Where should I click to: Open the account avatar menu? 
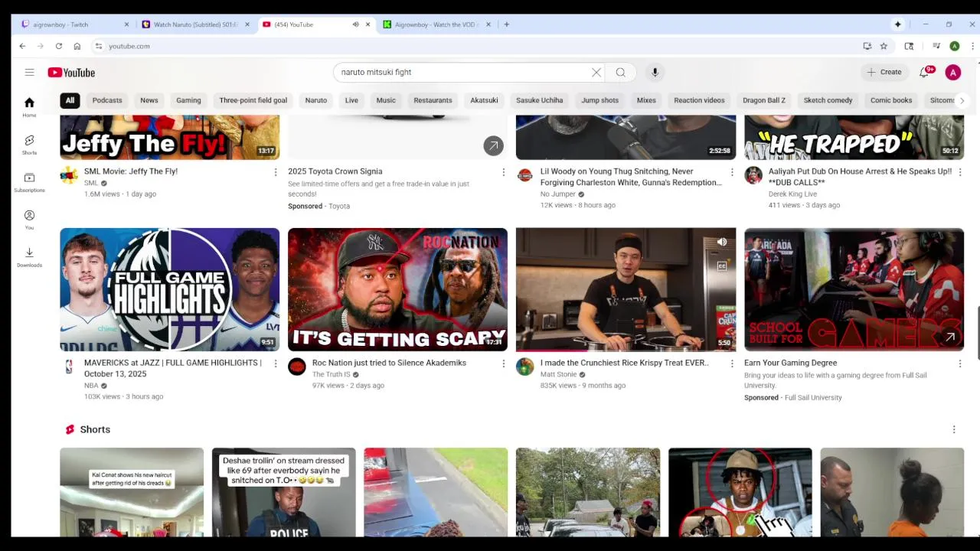(x=952, y=72)
